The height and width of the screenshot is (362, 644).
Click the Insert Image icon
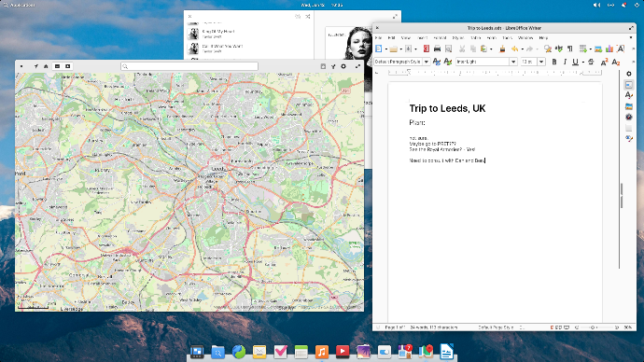598,49
